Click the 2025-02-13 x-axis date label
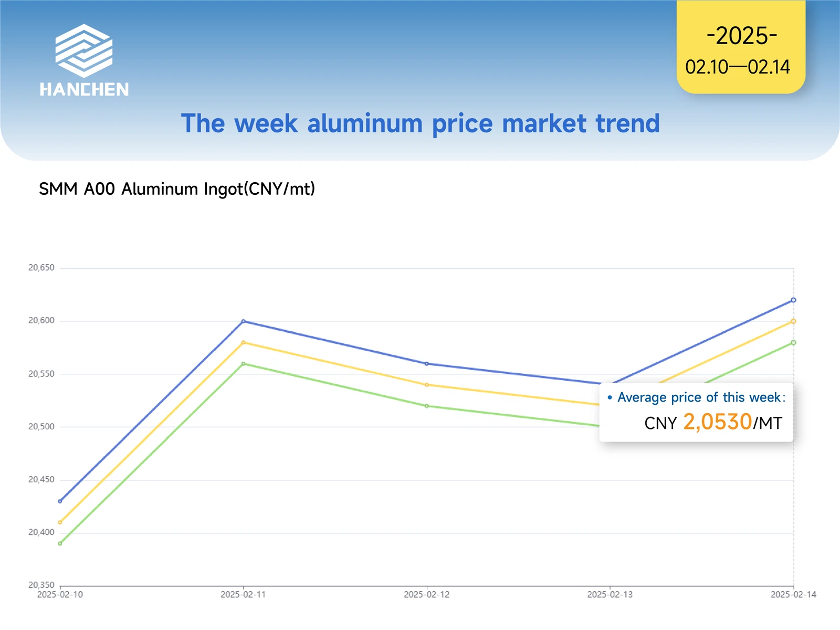The height and width of the screenshot is (630, 840). click(x=610, y=595)
